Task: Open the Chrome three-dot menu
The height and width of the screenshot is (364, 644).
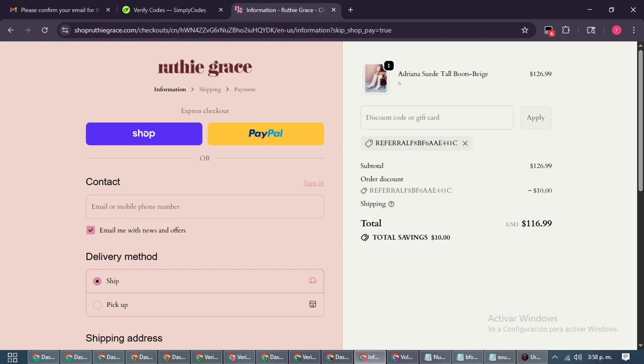Action: [x=634, y=30]
